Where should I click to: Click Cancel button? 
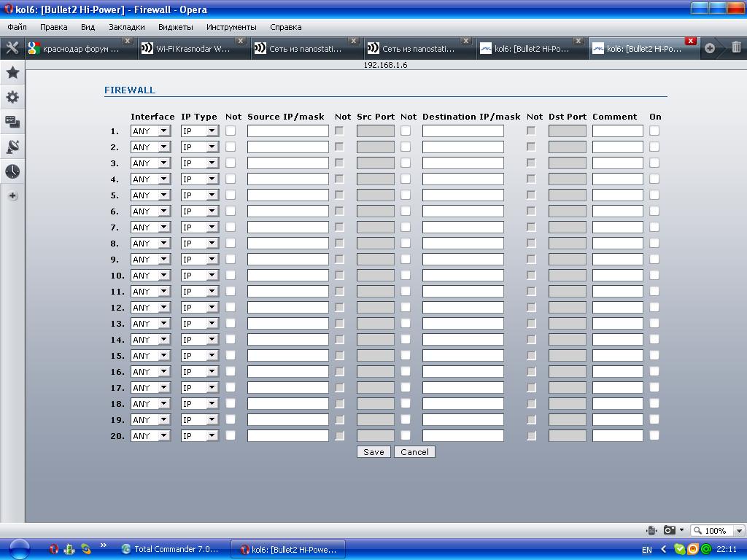point(414,452)
